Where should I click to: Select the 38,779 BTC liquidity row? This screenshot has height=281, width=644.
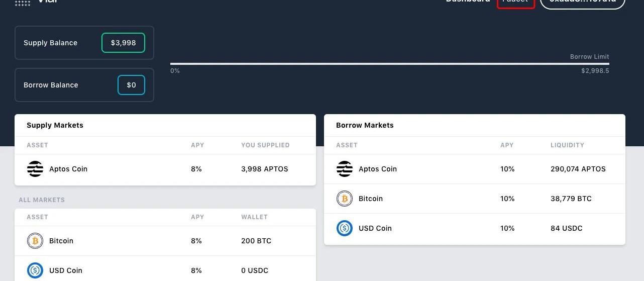(475, 199)
